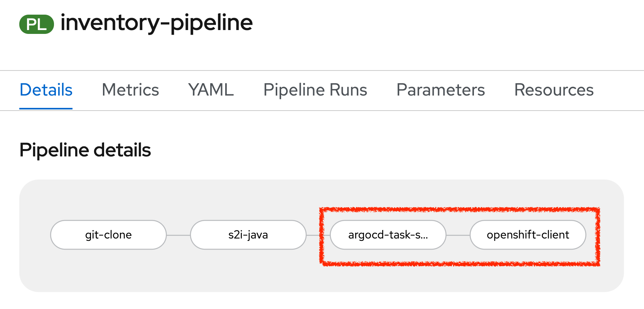Click the inventory-pipeline title link
The image size is (644, 309).
tap(156, 23)
